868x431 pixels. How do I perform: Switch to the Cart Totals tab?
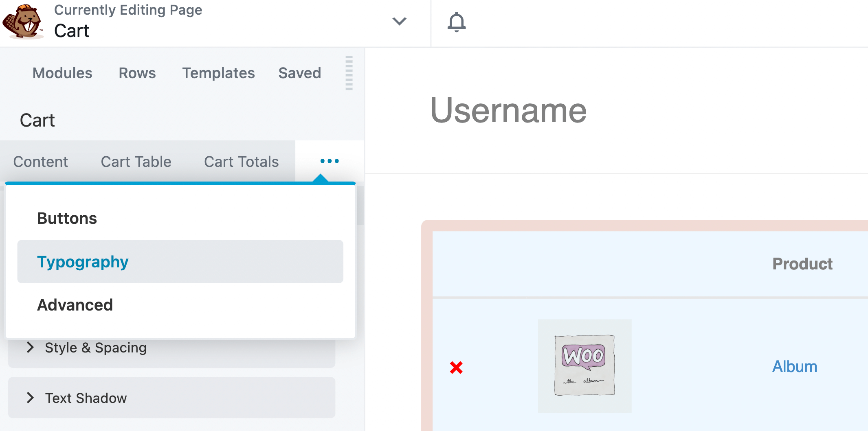pos(241,162)
